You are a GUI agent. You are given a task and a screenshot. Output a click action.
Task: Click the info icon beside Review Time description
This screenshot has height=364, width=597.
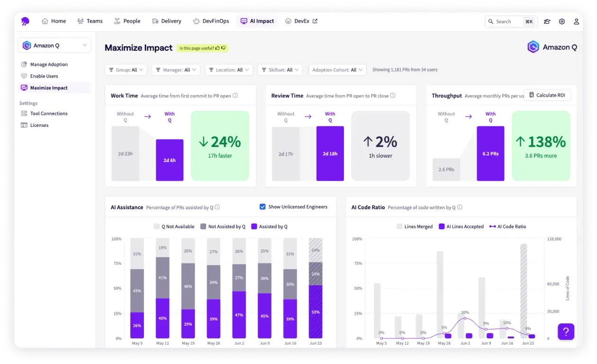click(x=392, y=96)
